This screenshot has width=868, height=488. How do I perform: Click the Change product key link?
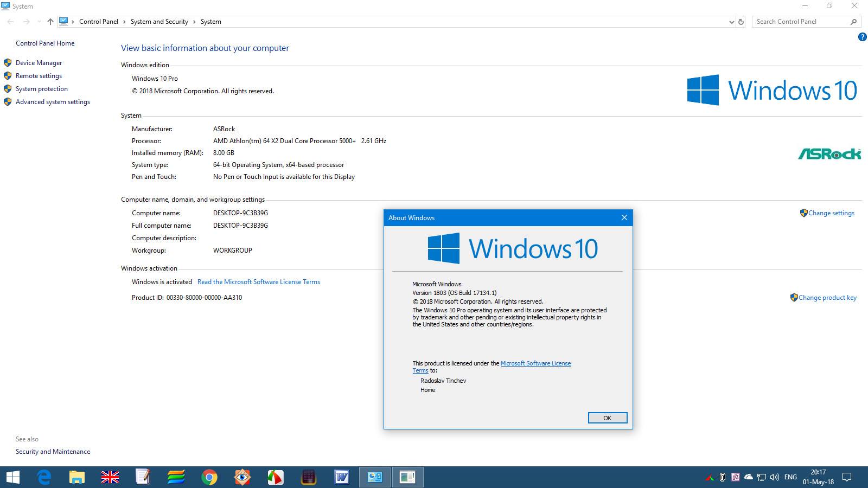[827, 298]
